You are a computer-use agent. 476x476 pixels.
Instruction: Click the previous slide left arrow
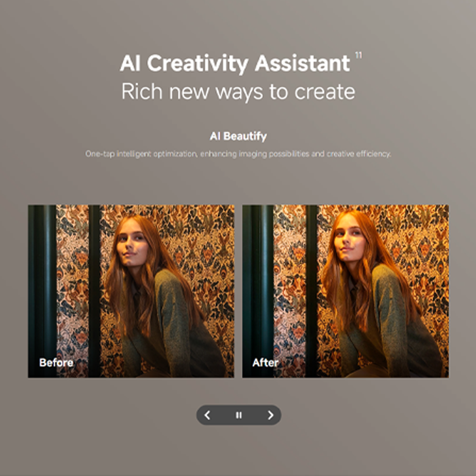click(207, 415)
